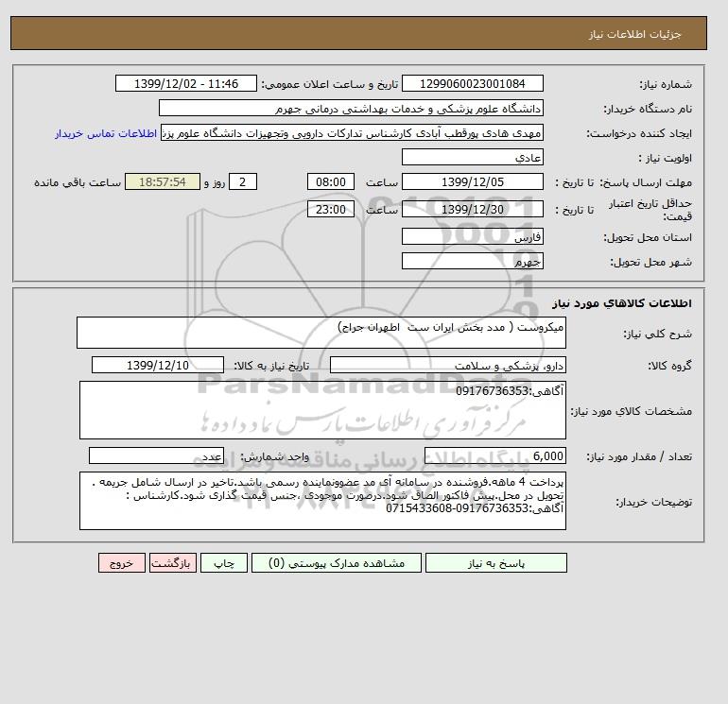The width and height of the screenshot is (728, 704).
Task: Click the پاسخ به نیاز button
Action: (495, 563)
